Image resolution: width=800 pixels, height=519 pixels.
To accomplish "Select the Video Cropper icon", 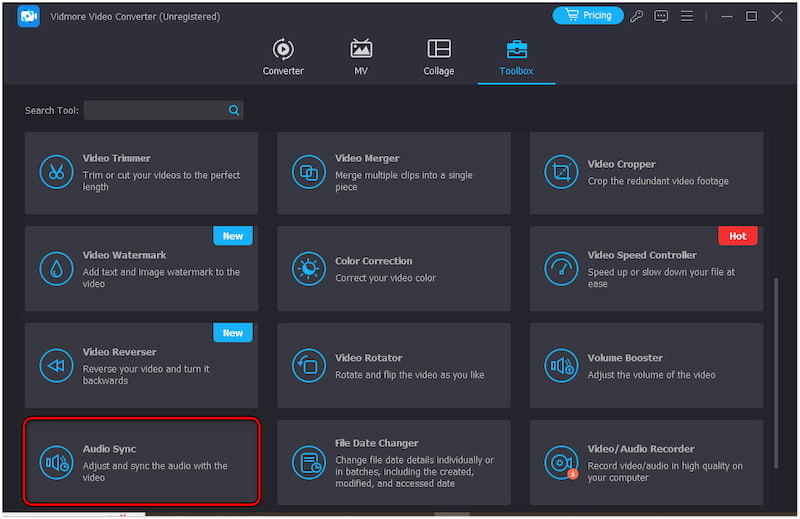I will (561, 172).
